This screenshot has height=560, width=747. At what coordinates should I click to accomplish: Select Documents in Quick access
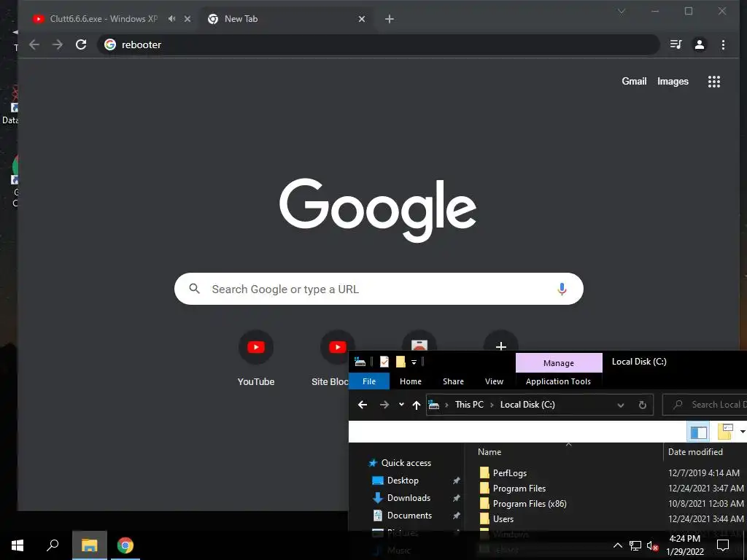(409, 516)
